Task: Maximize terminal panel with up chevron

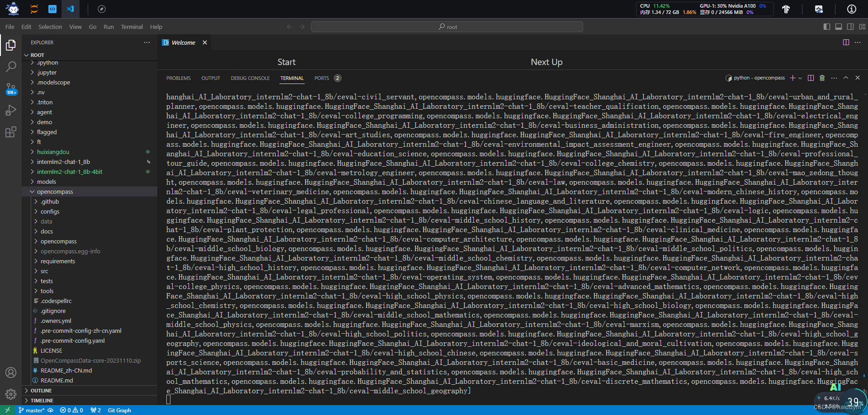Action: point(846,78)
